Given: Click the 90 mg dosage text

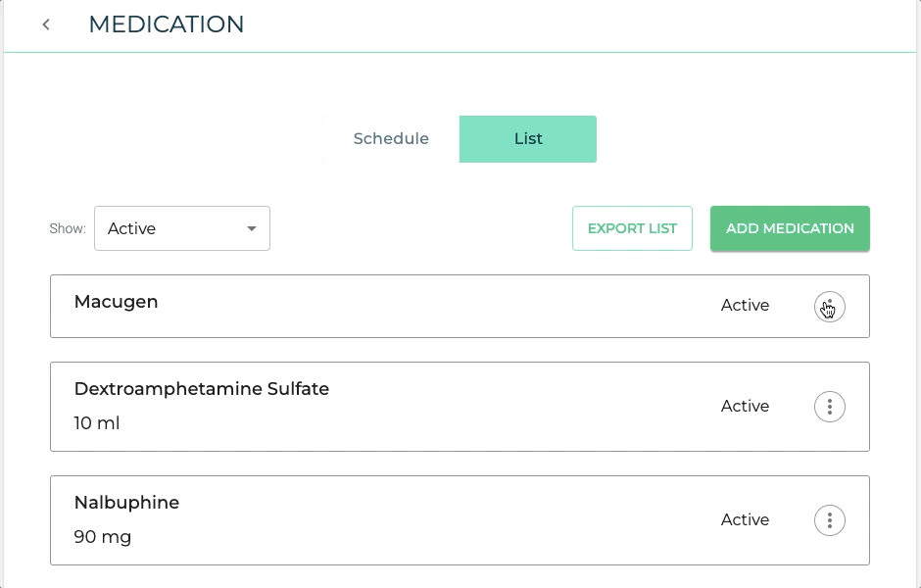Looking at the screenshot, I should (103, 537).
